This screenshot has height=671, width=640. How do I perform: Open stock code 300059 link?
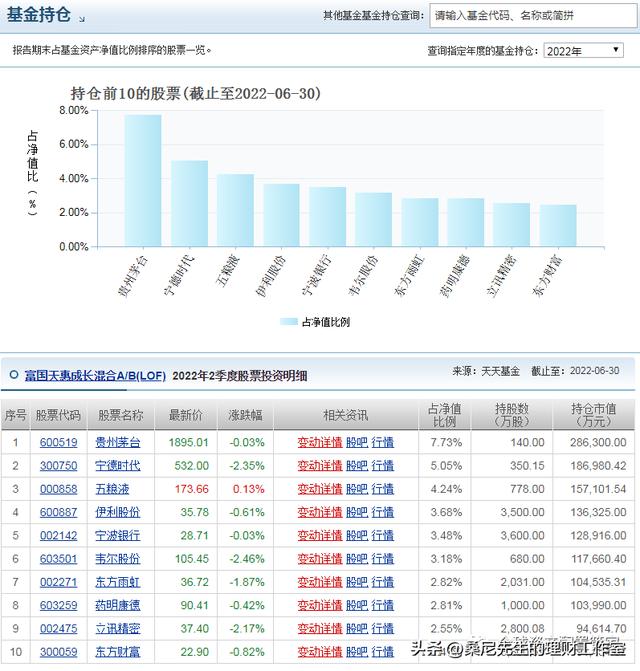coord(59,652)
